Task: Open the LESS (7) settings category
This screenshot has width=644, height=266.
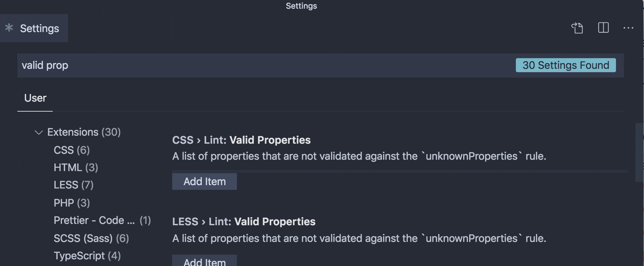Action: point(73,185)
